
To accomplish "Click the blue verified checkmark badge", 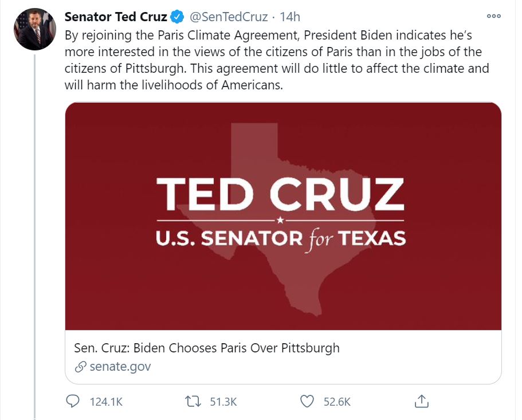I will click(x=177, y=17).
